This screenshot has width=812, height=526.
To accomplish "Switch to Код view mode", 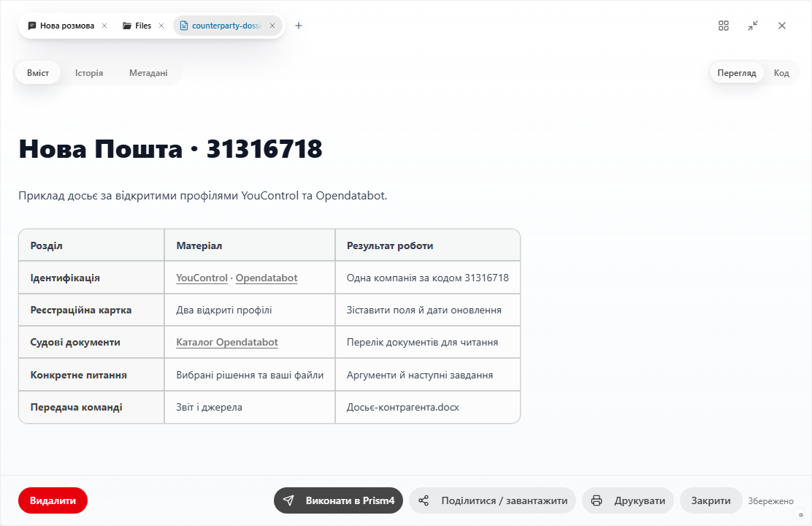I will (x=781, y=73).
